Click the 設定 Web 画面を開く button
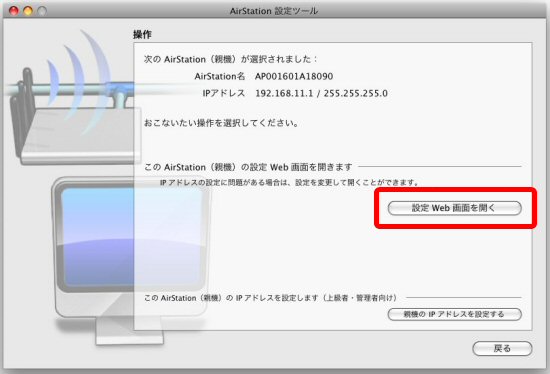The image size is (550, 374). coord(455,208)
